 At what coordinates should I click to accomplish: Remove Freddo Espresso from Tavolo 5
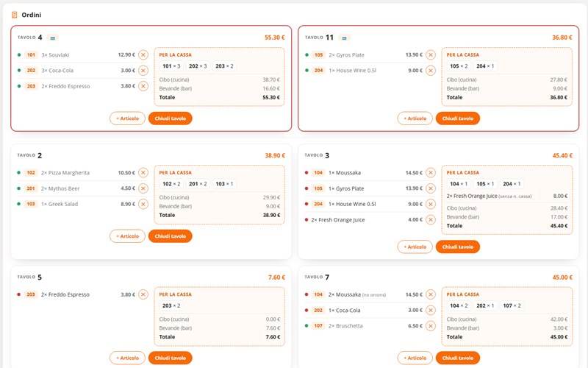(x=143, y=294)
